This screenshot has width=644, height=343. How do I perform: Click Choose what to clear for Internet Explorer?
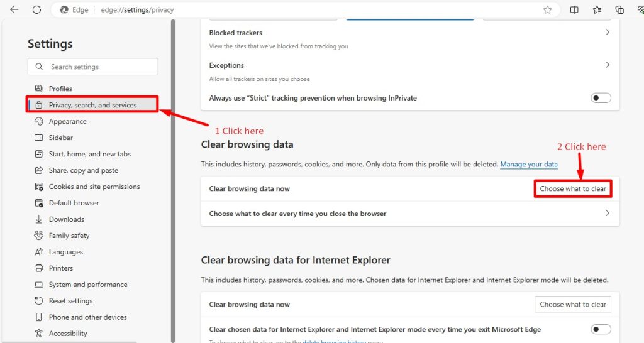pos(573,305)
